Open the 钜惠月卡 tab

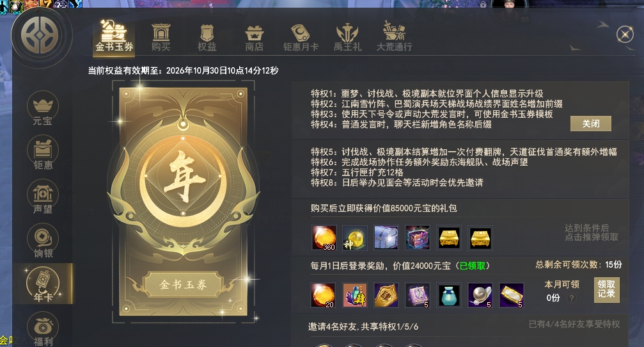[301, 38]
